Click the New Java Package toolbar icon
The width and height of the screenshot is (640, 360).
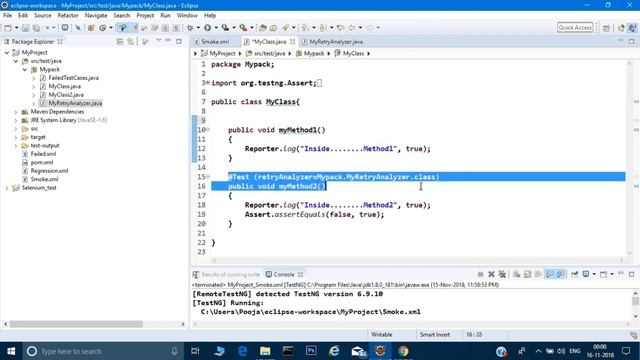click(91, 28)
